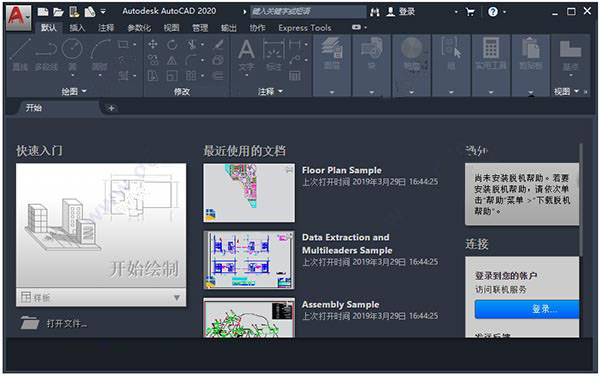Expand the Help question-mark dropdown arrow
This screenshot has height=376, width=600.
(504, 12)
